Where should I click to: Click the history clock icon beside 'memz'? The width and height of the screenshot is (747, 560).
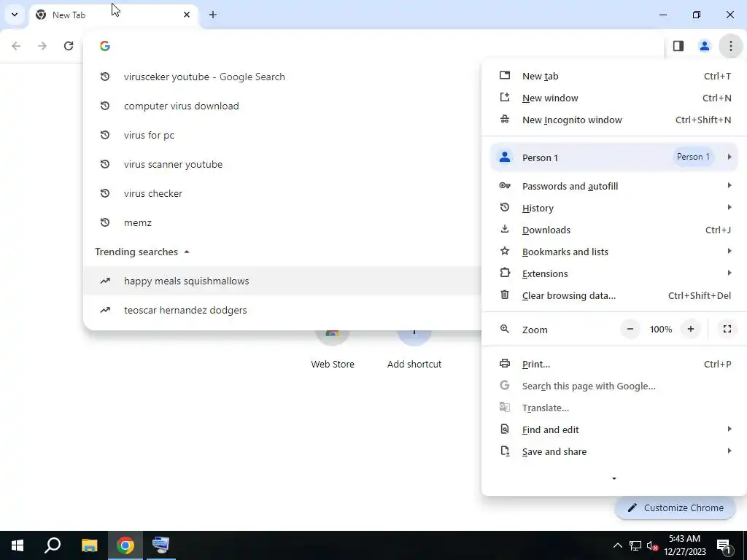105,222
